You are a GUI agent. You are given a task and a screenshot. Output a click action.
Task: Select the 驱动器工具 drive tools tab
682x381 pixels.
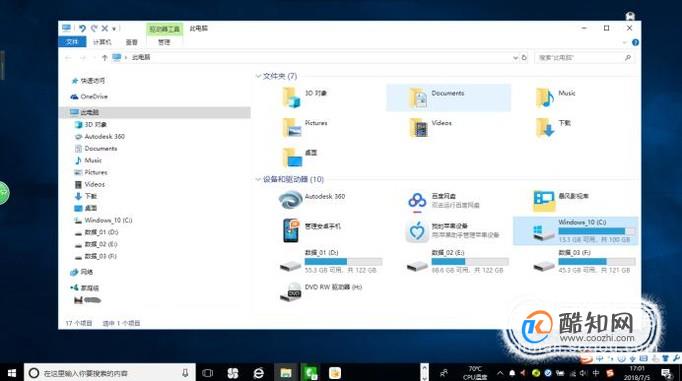tap(164, 29)
